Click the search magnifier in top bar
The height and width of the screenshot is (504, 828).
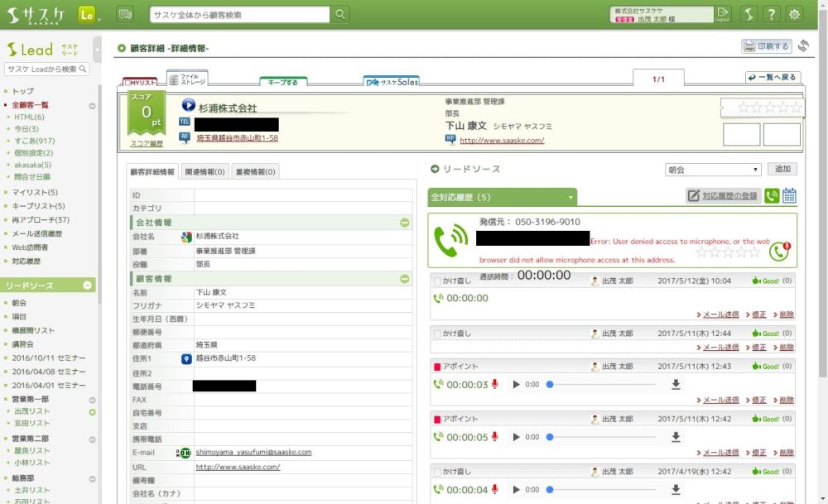pos(340,15)
